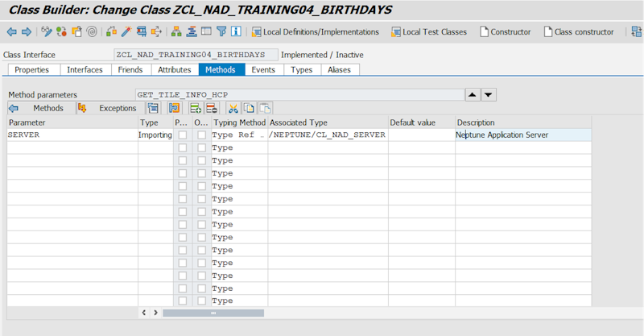Click the previous method up arrow
This screenshot has width=644, height=336.
(473, 95)
